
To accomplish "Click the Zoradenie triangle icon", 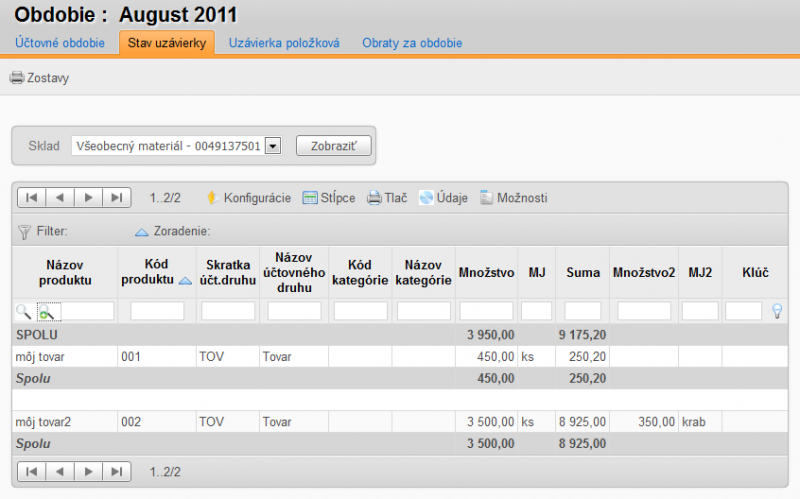I will click(141, 233).
